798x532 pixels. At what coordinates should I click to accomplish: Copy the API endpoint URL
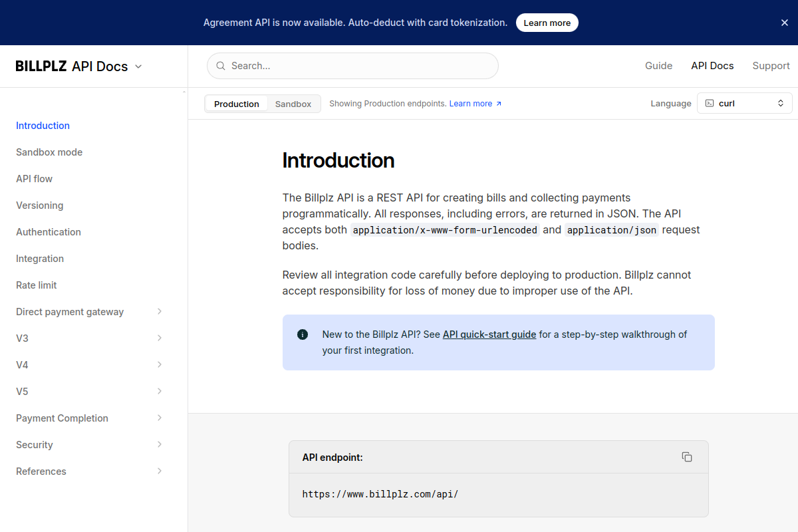[687, 457]
